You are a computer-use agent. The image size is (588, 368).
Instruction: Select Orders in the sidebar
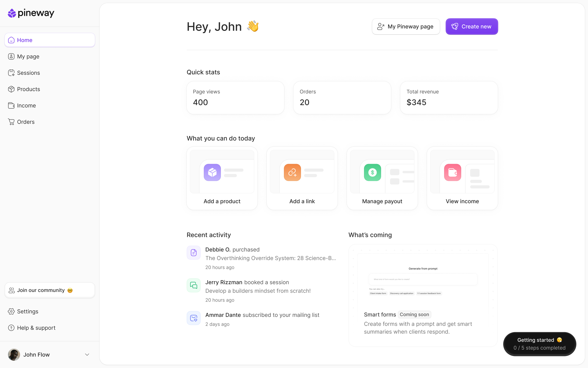point(26,122)
